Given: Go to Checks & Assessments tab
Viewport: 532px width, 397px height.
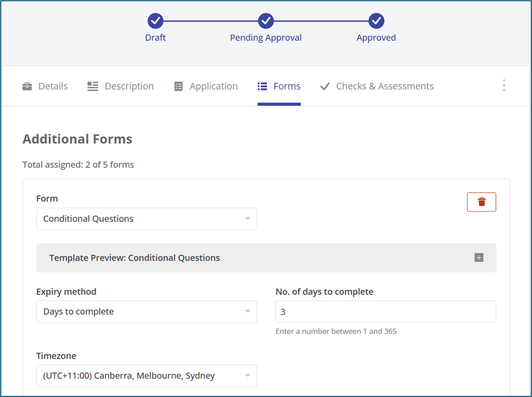Looking at the screenshot, I should click(384, 87).
